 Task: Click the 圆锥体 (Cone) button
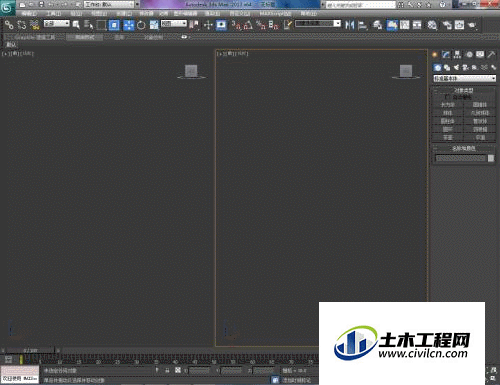(480, 105)
